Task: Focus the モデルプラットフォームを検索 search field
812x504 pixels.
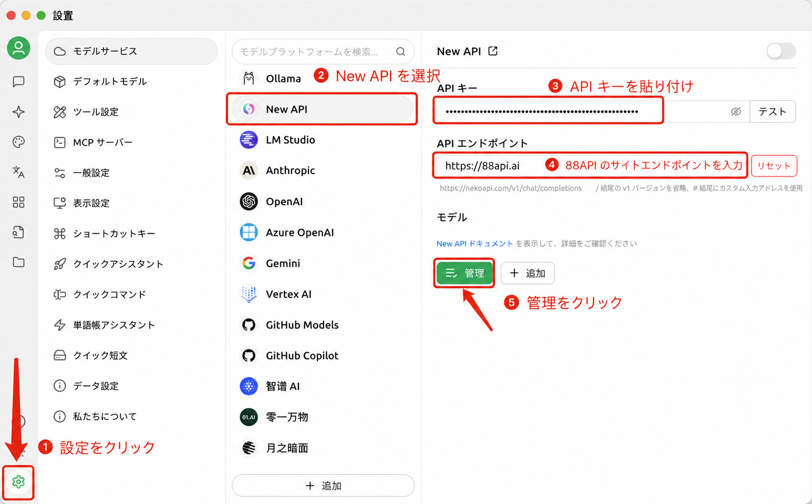Action: point(323,52)
